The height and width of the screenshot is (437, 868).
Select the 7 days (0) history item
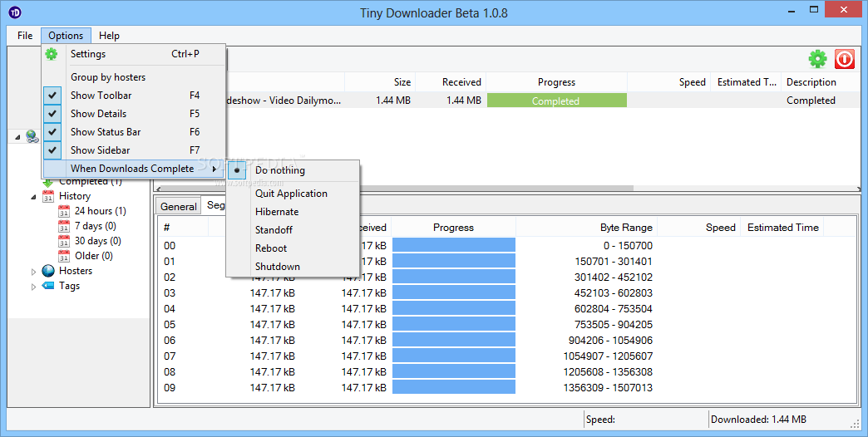pyautogui.click(x=96, y=226)
